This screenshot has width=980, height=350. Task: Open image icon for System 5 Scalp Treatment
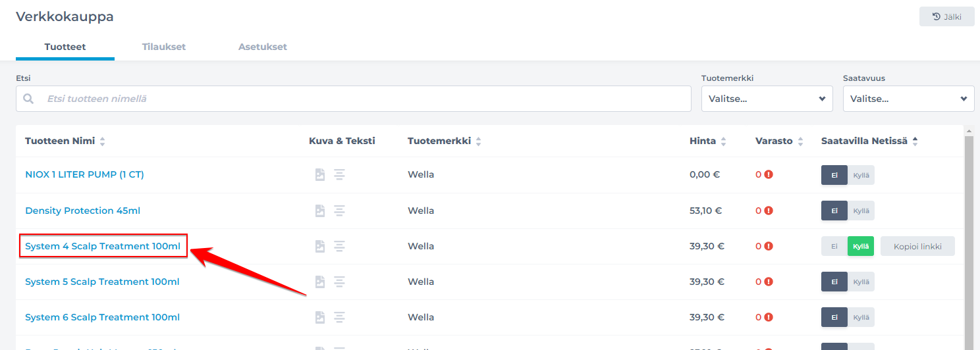[319, 282]
